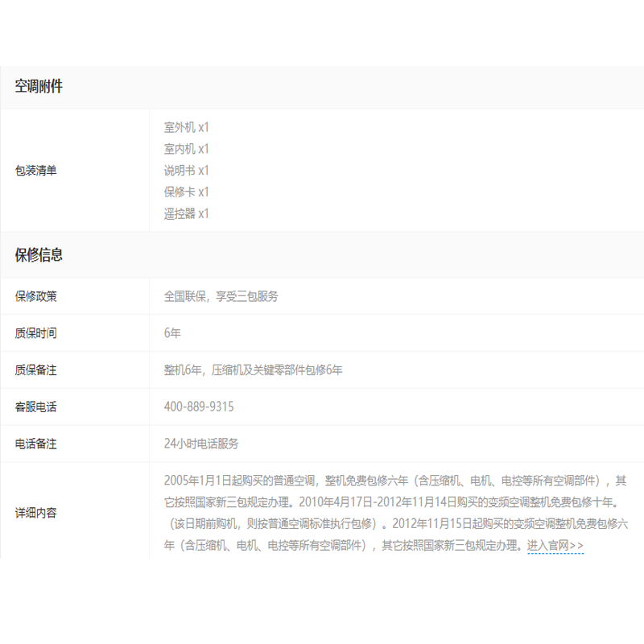Image resolution: width=644 pixels, height=644 pixels.
Task: Click the 详细内容 label
Action: click(35, 513)
